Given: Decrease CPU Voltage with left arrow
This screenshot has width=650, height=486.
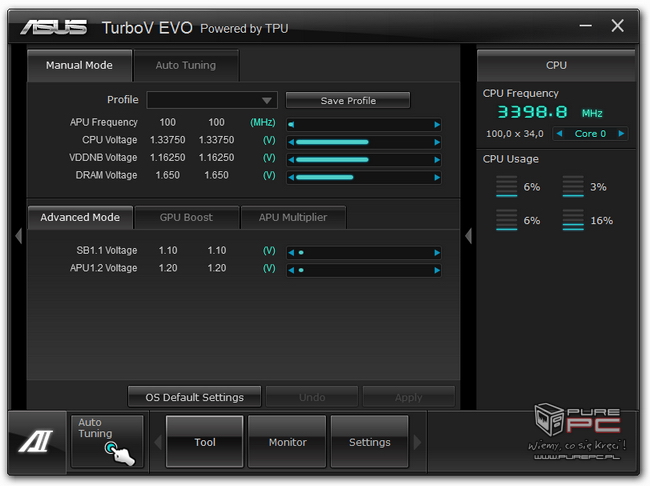Looking at the screenshot, I should pyautogui.click(x=291, y=142).
